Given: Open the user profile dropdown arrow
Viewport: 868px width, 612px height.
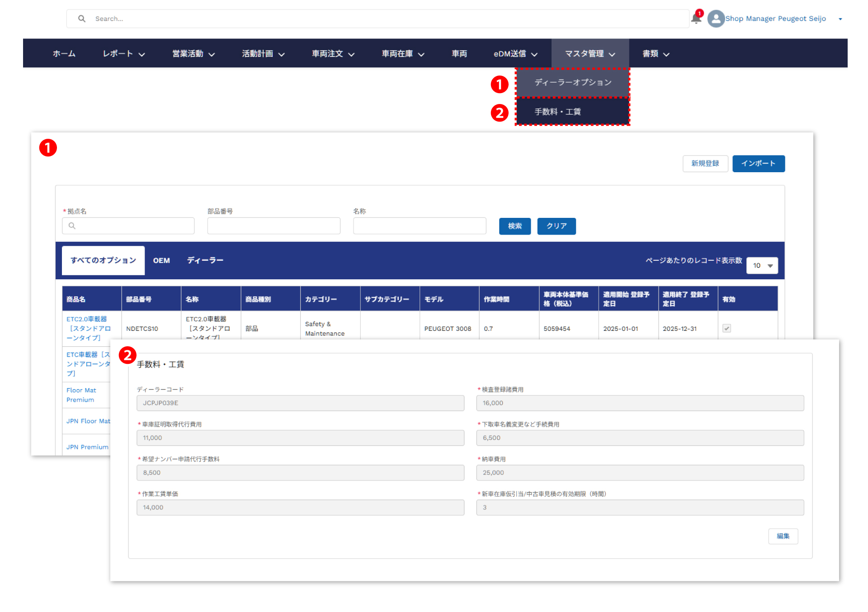Looking at the screenshot, I should (840, 19).
